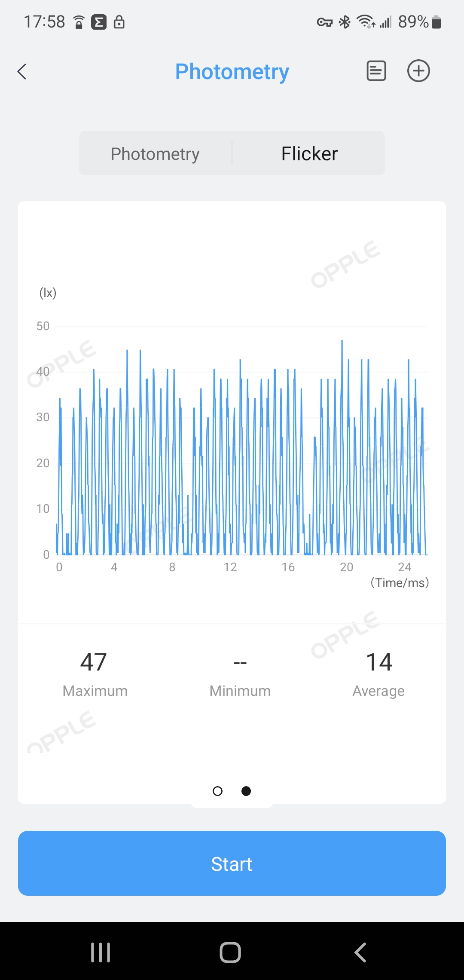Select the first page indicator dot
Image resolution: width=464 pixels, height=980 pixels.
pos(218,791)
